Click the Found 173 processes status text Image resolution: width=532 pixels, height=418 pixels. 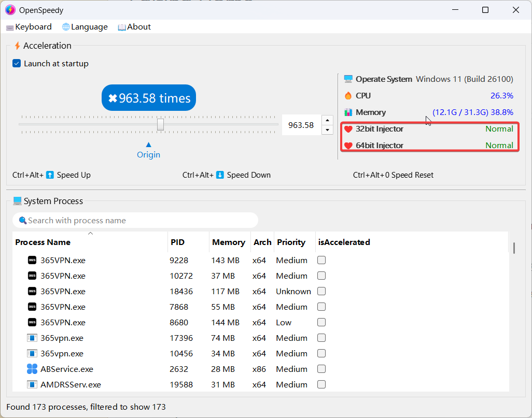86,407
